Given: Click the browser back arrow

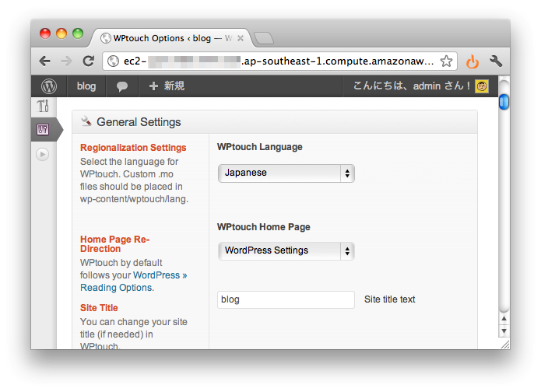Looking at the screenshot, I should click(x=45, y=61).
